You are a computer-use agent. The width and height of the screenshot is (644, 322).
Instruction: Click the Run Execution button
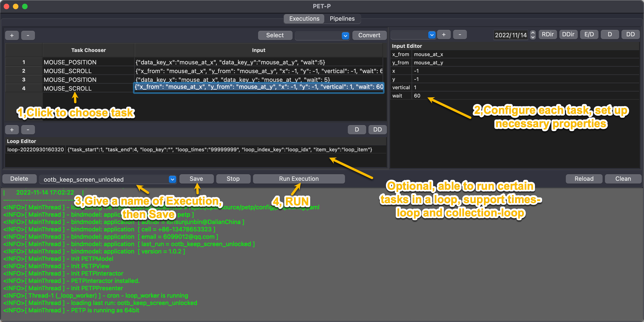(299, 179)
